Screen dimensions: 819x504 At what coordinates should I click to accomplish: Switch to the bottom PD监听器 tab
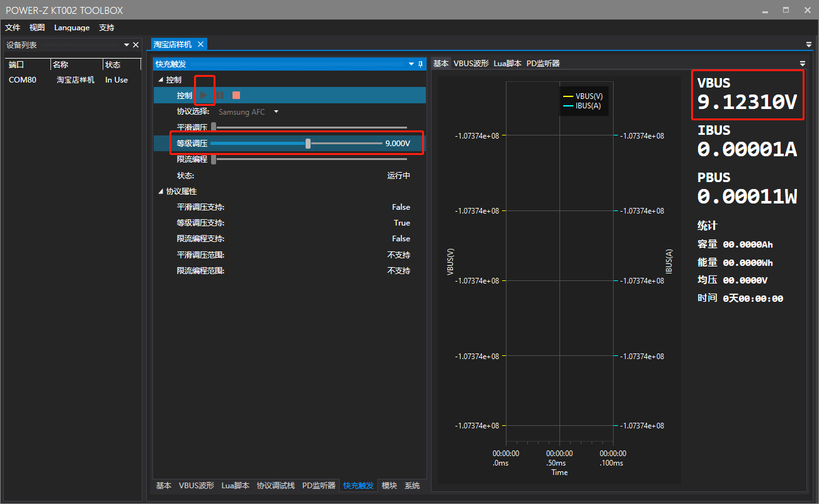tap(318, 486)
